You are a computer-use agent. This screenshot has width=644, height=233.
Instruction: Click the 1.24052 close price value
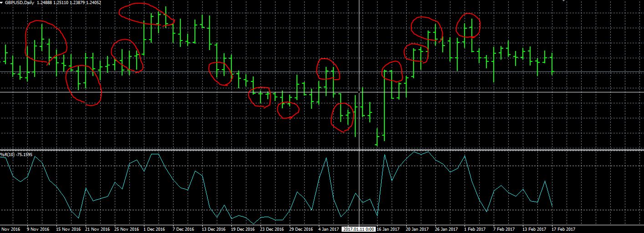click(93, 3)
